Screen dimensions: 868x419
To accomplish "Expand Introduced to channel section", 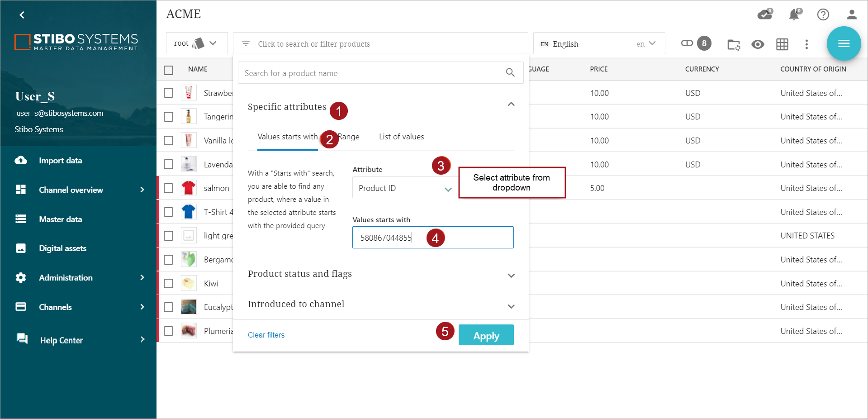I will coord(511,306).
